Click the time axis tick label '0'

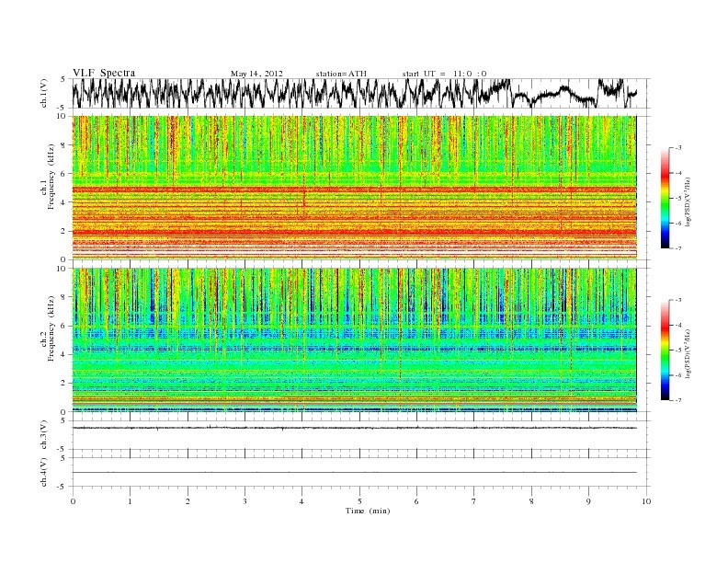click(73, 501)
